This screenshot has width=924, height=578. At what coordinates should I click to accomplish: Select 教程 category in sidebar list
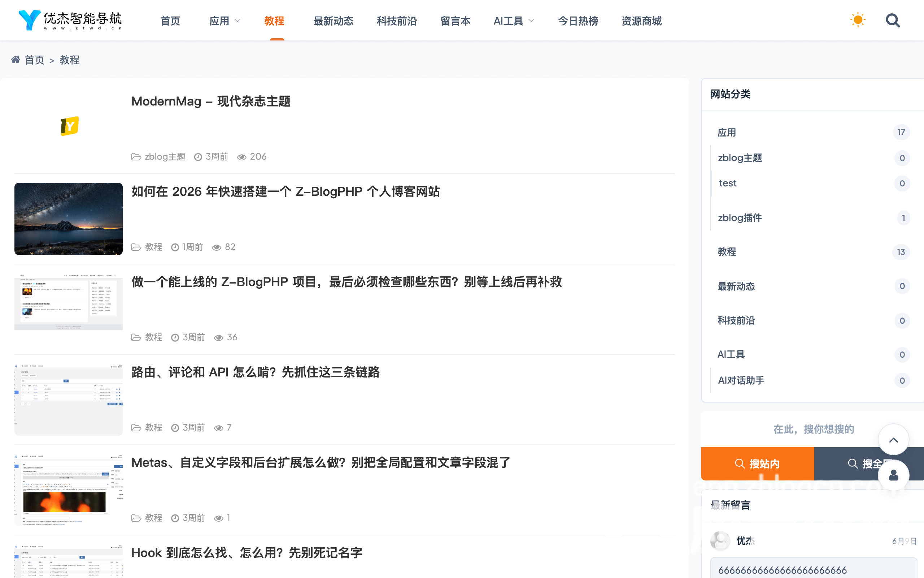tap(727, 252)
